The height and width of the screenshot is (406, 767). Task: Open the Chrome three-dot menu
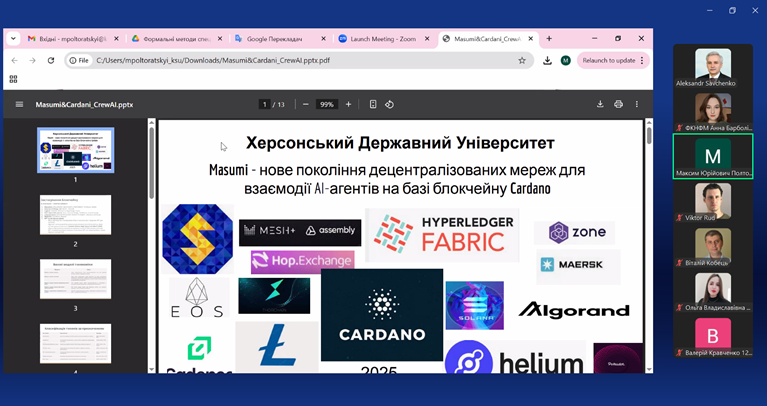coord(642,61)
